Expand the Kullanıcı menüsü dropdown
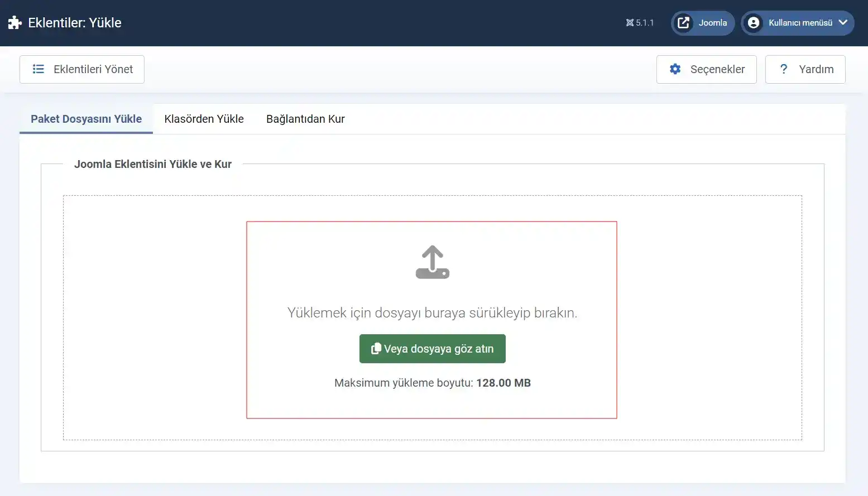This screenshot has height=496, width=868. [797, 23]
